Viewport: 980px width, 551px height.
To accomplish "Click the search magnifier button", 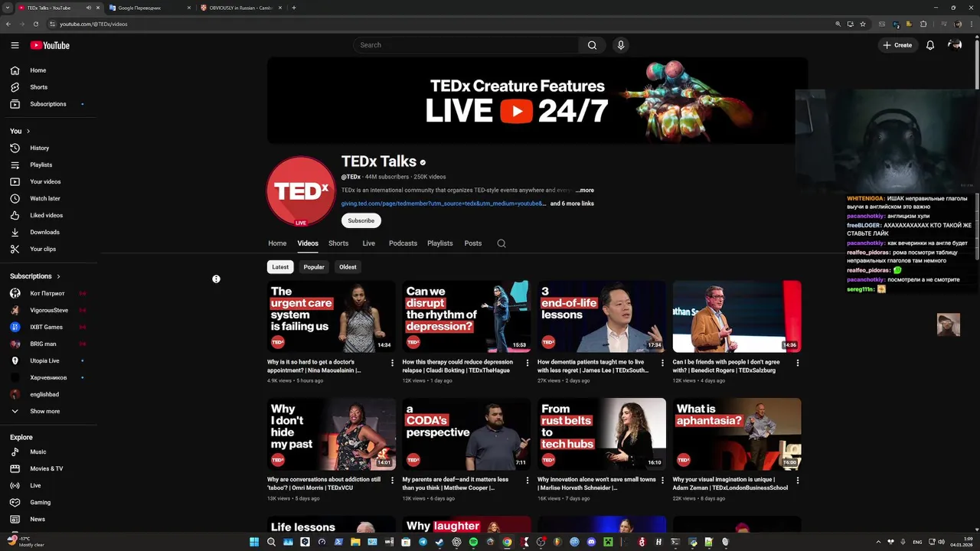I will [592, 45].
